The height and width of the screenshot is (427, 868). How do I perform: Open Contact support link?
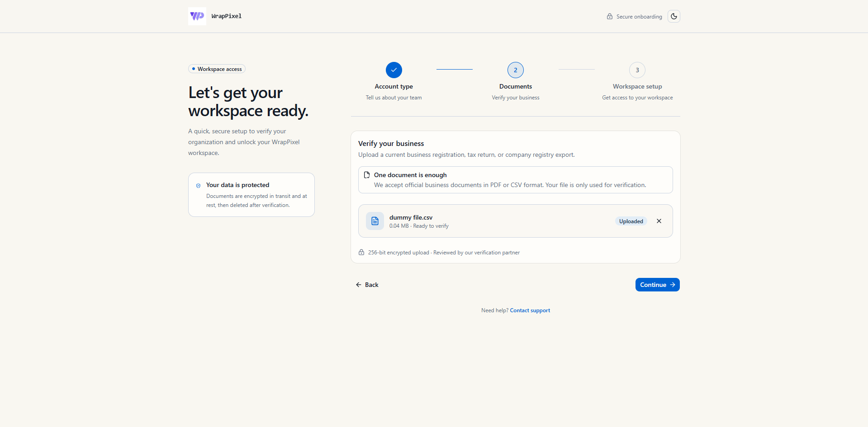point(530,310)
